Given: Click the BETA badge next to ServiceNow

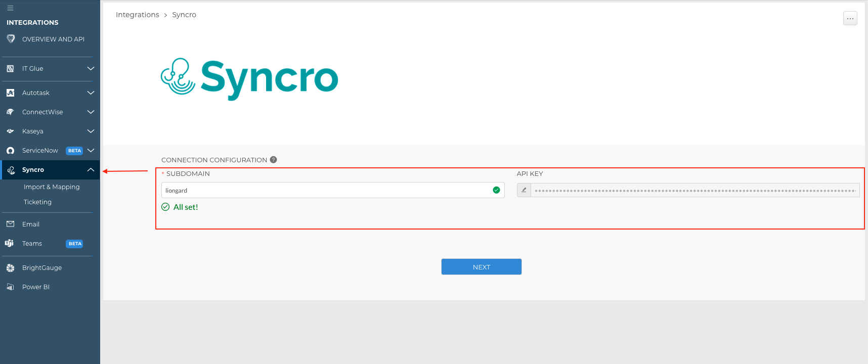Looking at the screenshot, I should tap(74, 151).
